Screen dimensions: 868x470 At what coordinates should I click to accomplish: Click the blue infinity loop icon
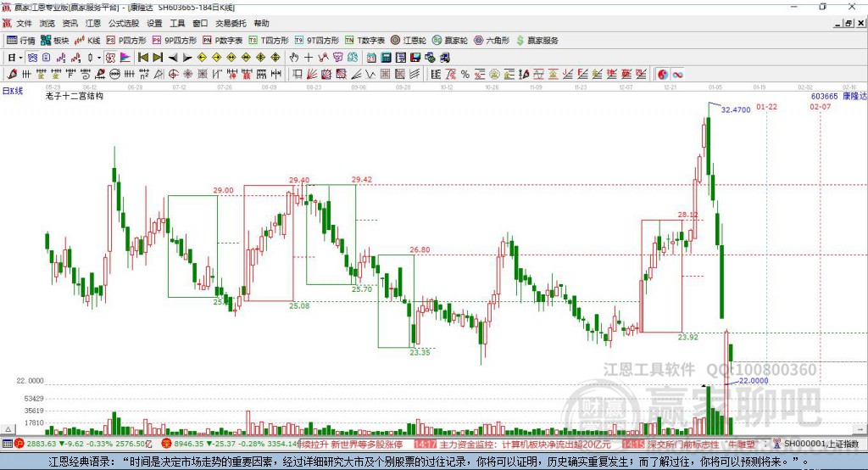pos(677,75)
